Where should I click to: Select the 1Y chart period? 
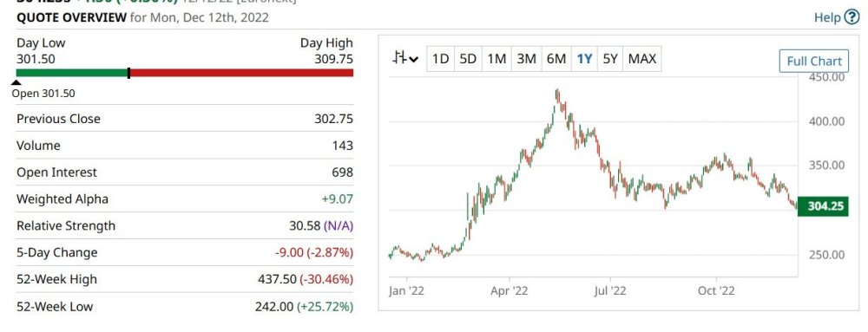584,59
